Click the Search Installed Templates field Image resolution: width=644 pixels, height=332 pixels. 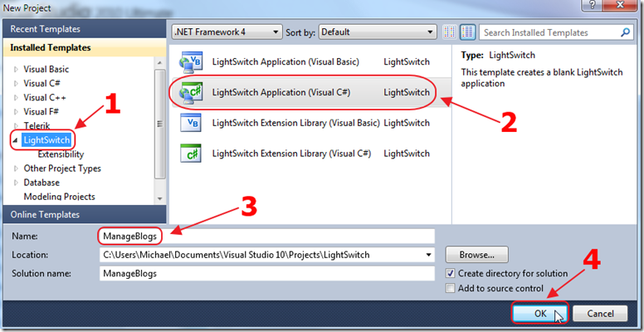coord(556,32)
